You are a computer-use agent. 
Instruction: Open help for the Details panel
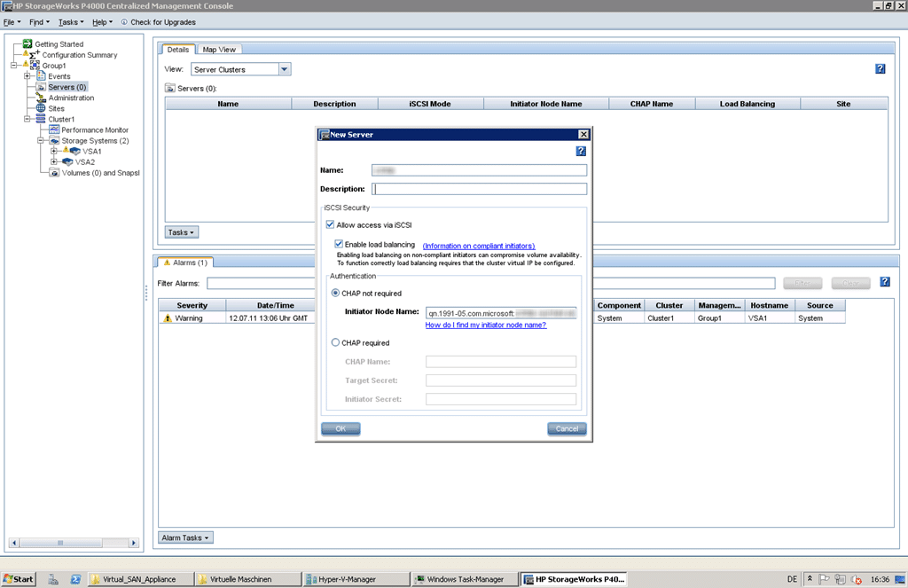point(881,69)
